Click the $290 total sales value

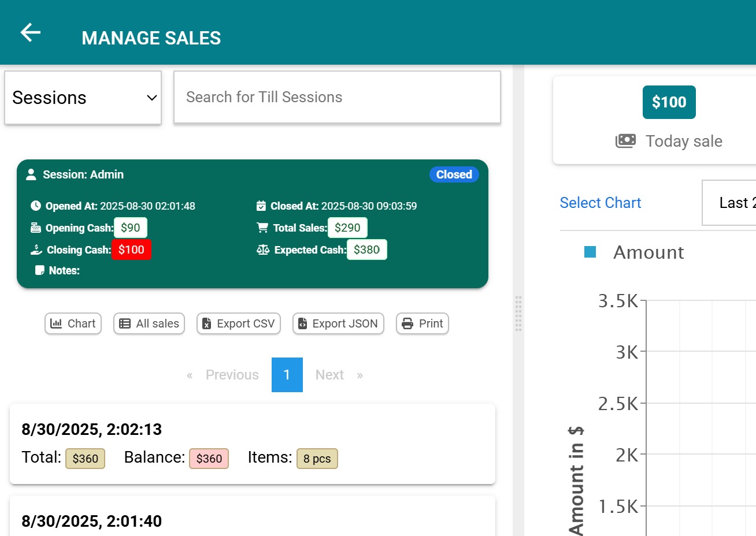347,228
